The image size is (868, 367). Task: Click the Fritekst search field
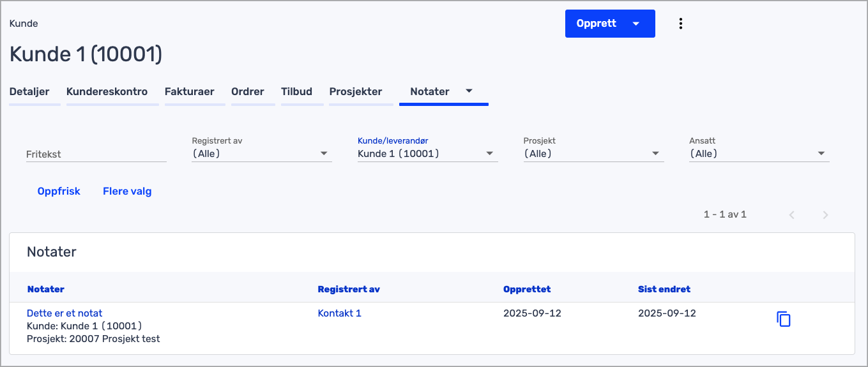96,154
